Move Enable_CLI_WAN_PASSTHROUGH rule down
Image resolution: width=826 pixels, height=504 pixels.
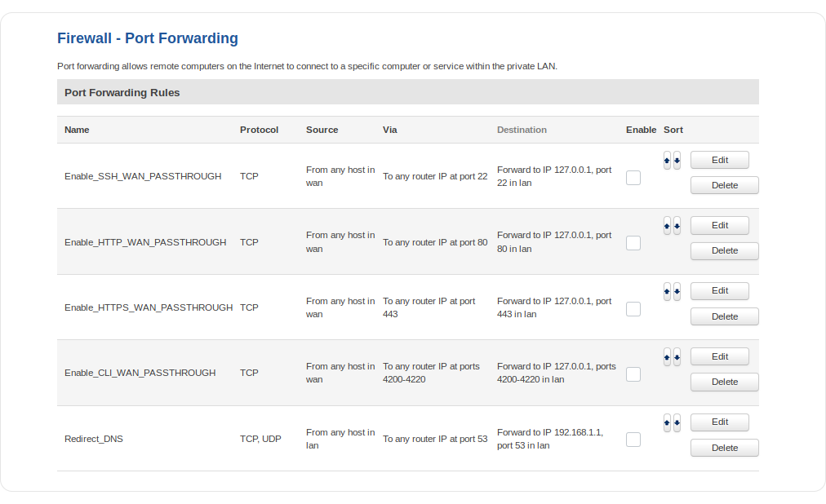677,356
